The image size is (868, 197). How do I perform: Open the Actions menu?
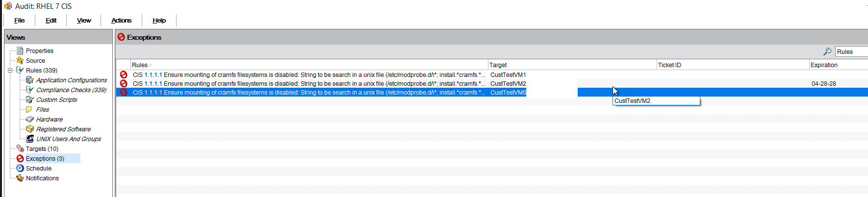(121, 20)
